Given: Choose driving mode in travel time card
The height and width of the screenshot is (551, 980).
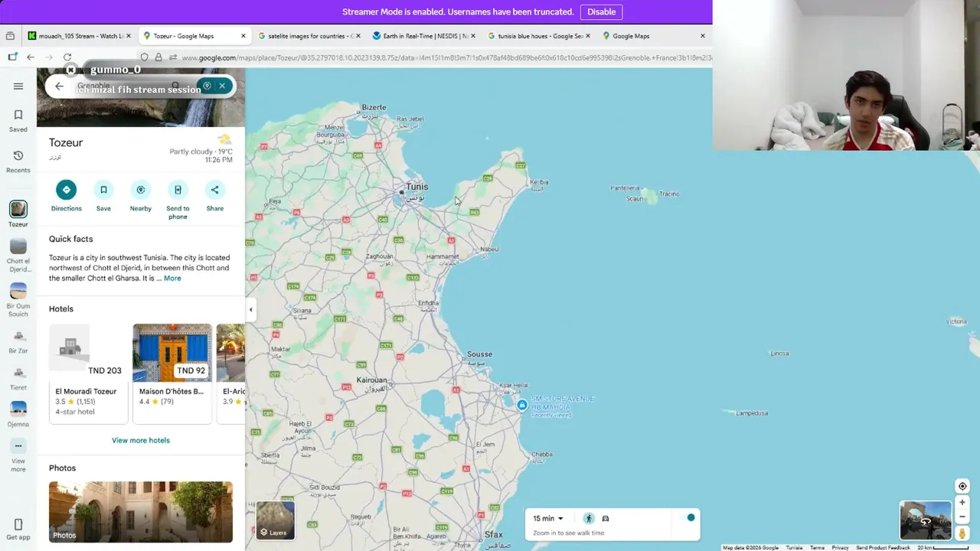Looking at the screenshot, I should coord(605,518).
